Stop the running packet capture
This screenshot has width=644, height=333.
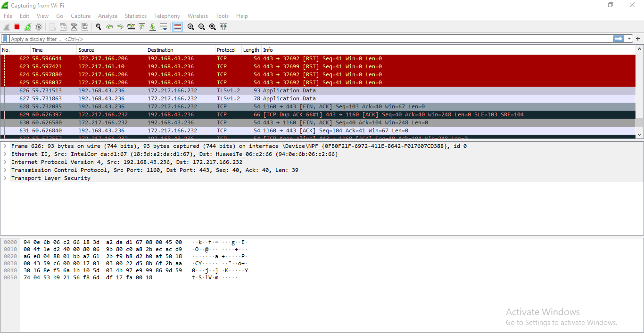[x=17, y=27]
